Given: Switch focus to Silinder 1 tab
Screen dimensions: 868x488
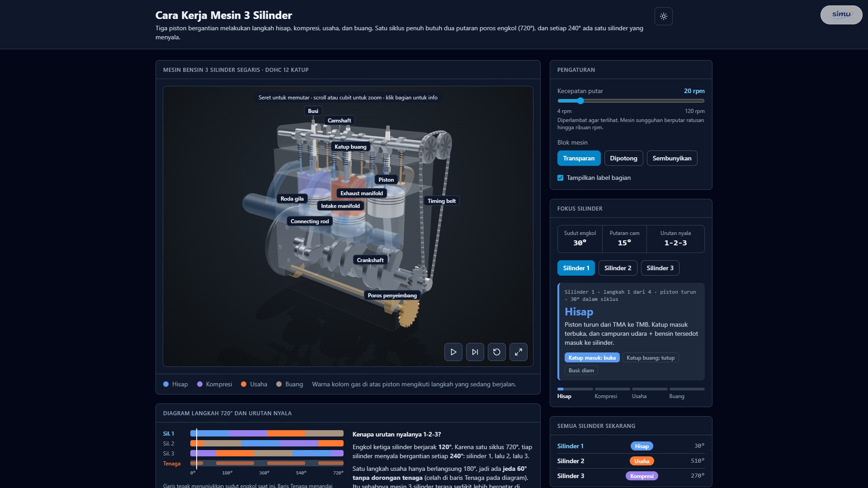Looking at the screenshot, I should point(576,268).
